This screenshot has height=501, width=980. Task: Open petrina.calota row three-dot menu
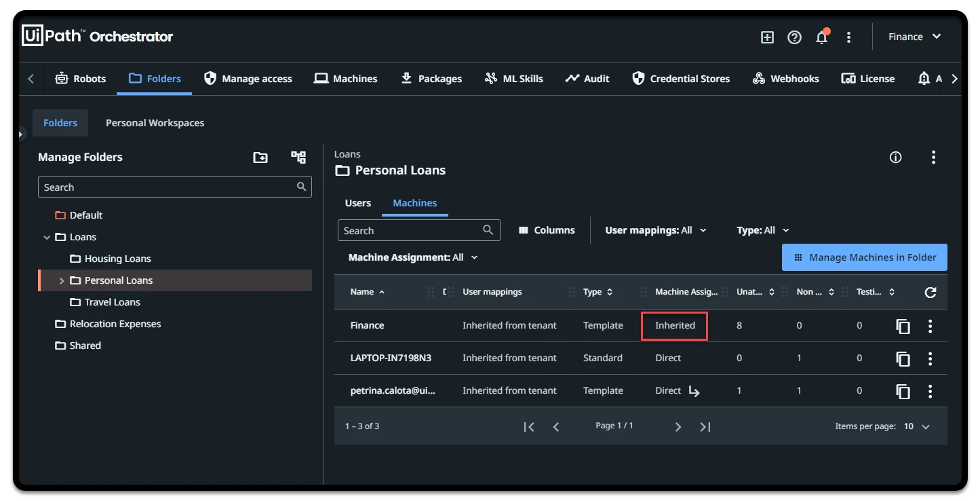[x=930, y=391]
